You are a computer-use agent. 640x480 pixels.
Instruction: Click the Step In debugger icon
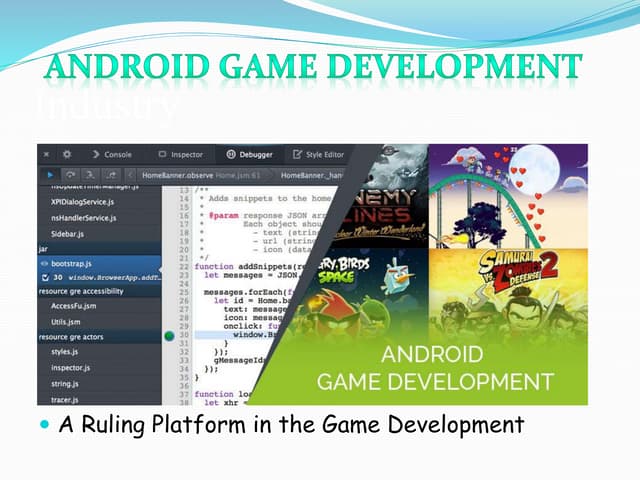click(x=88, y=175)
